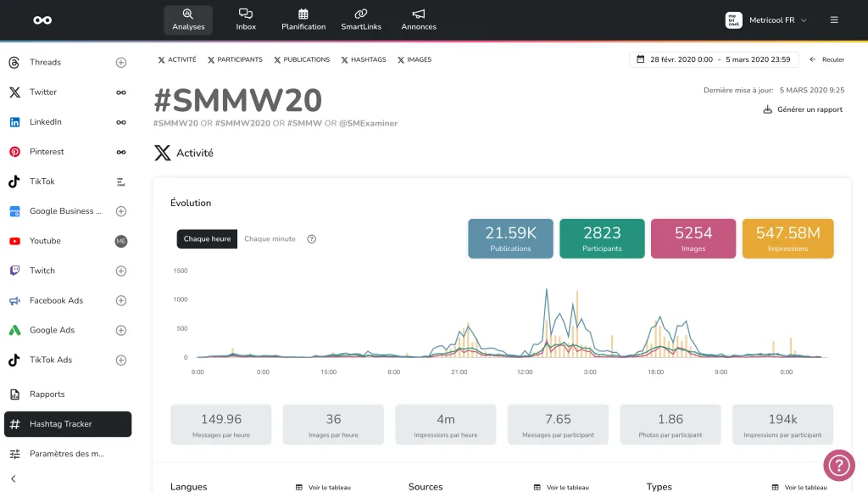Image resolution: width=868 pixels, height=492 pixels.
Task: Click the Youtube account avatar
Action: click(121, 241)
